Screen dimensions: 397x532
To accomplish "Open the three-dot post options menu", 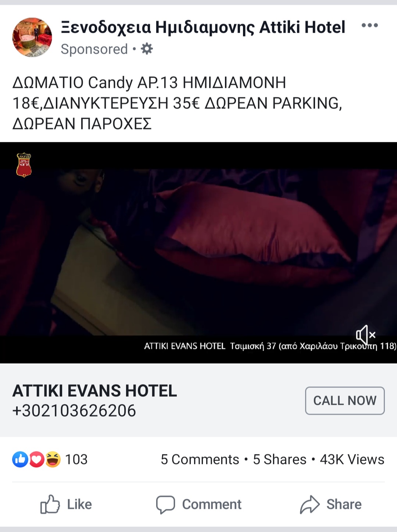I will (369, 25).
